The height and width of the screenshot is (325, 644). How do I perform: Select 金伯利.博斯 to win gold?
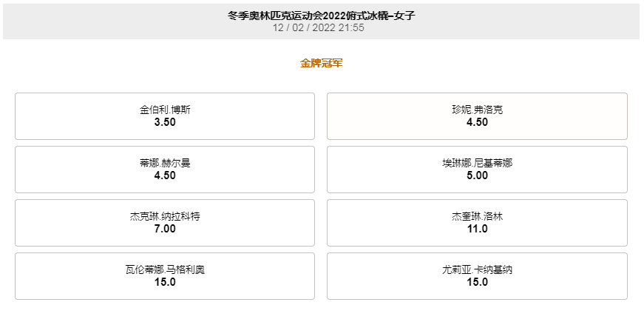pos(165,116)
